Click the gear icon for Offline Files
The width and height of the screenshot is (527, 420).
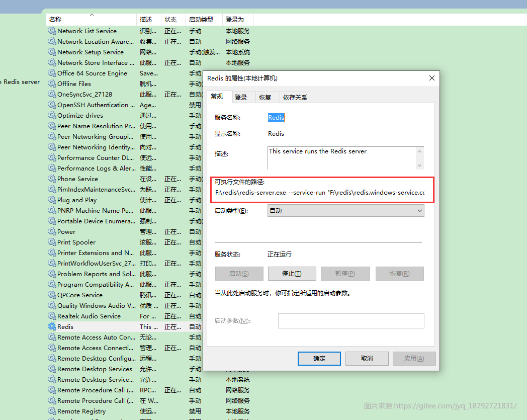[x=52, y=83]
